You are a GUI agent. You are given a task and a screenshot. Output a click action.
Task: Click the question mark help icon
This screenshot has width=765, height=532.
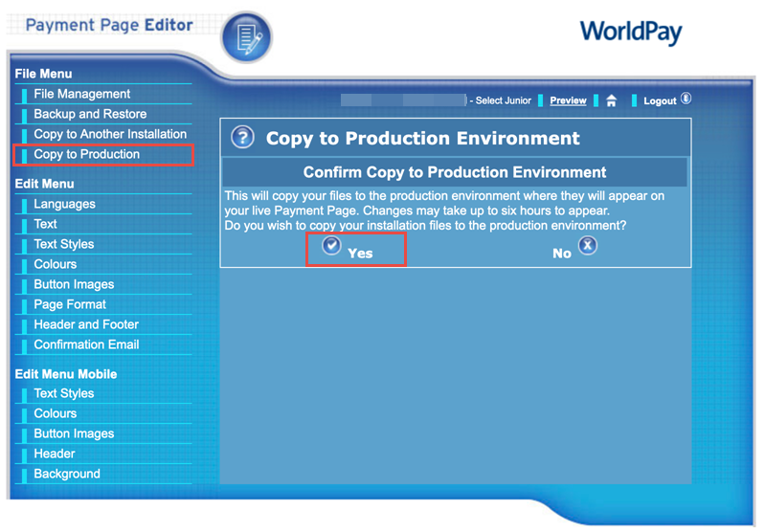tap(242, 138)
